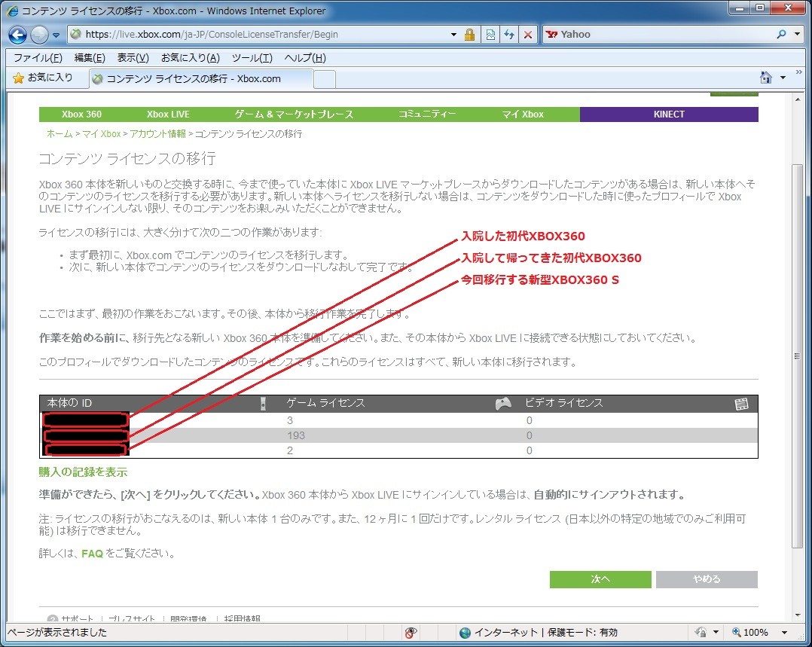This screenshot has width=812, height=647.
Task: Expand the zoom level dropdown arrow
Action: tap(785, 633)
